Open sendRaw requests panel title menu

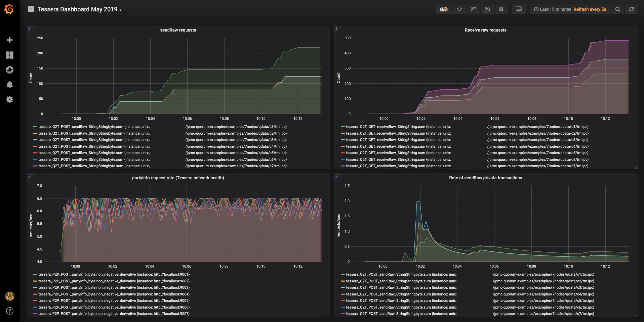pos(178,30)
